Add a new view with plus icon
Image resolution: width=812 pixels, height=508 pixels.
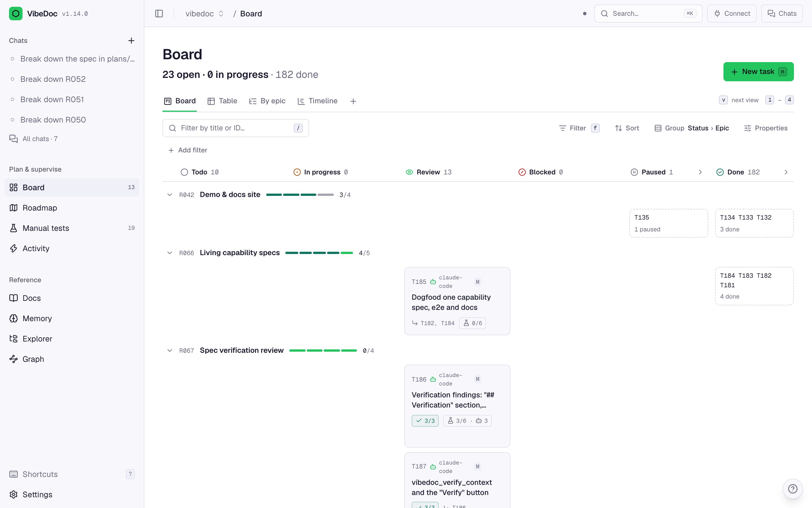(353, 101)
